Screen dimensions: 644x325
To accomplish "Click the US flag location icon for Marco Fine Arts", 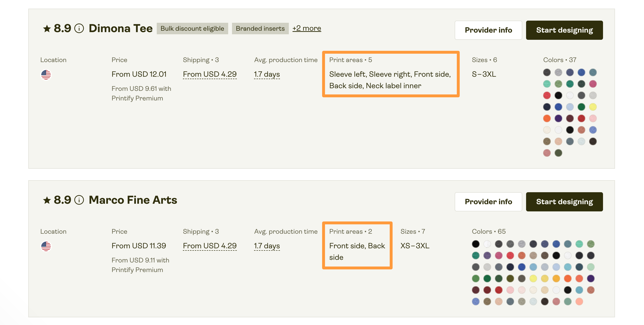I will click(46, 246).
